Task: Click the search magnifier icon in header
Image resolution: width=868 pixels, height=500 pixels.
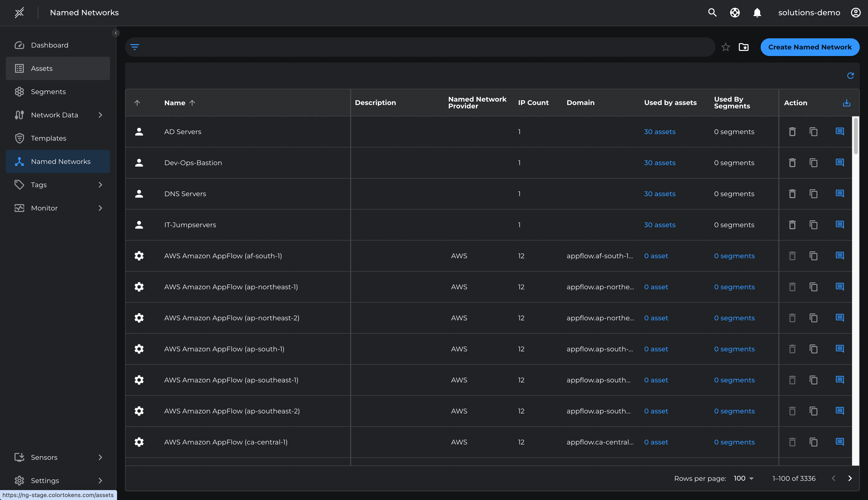Action: pyautogui.click(x=712, y=13)
